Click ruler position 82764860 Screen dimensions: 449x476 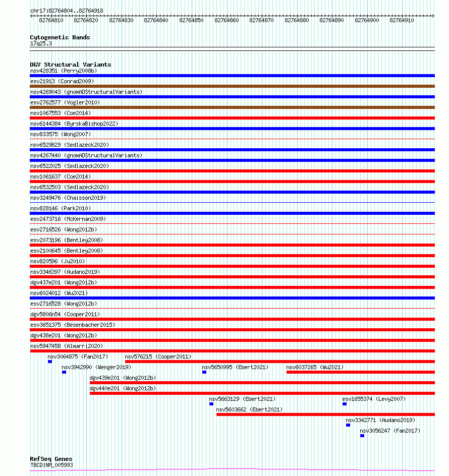[x=227, y=20]
